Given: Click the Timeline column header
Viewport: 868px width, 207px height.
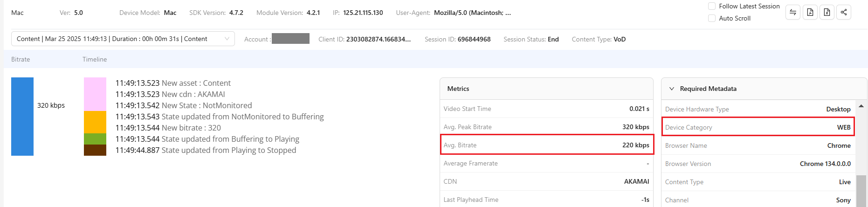Looking at the screenshot, I should [x=95, y=59].
